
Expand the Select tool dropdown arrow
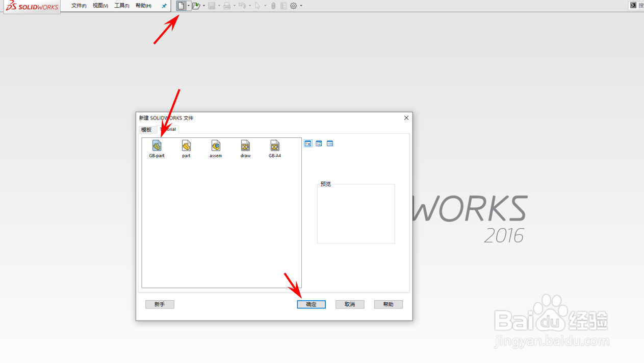(265, 6)
